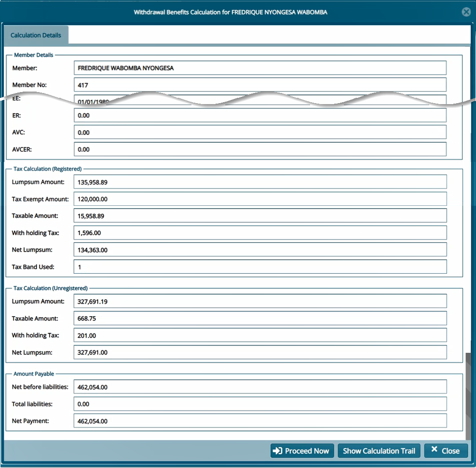476x468 pixels.
Task: Click the Withdrawal Benefits Calculation title text
Action: [x=231, y=12]
